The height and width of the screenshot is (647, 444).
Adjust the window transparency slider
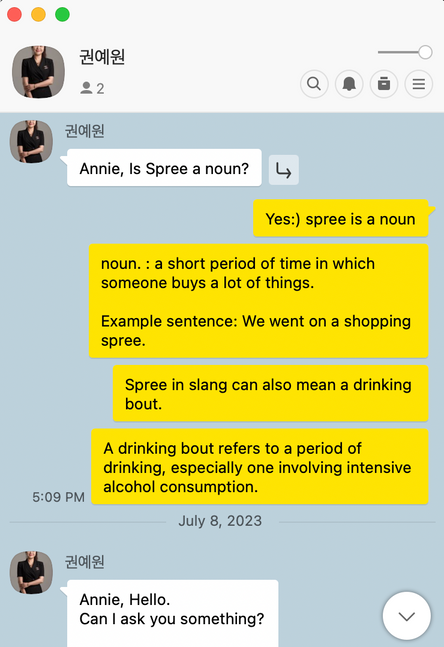pos(404,52)
